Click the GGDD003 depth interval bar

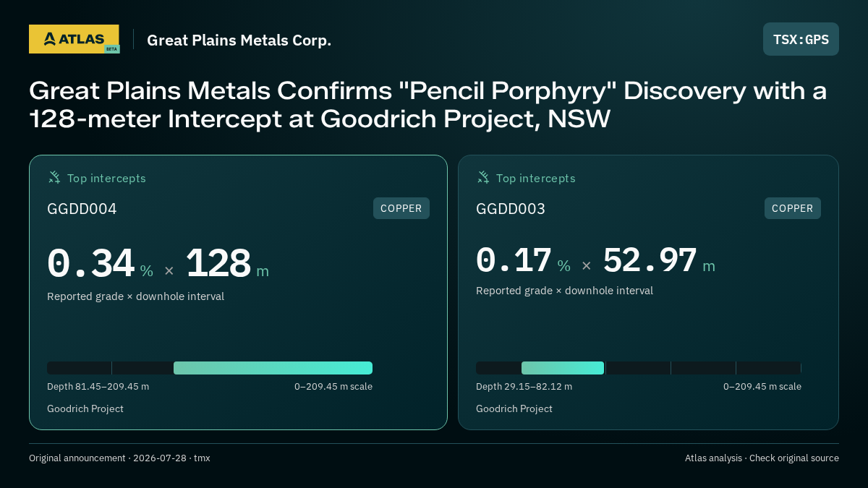coord(639,368)
